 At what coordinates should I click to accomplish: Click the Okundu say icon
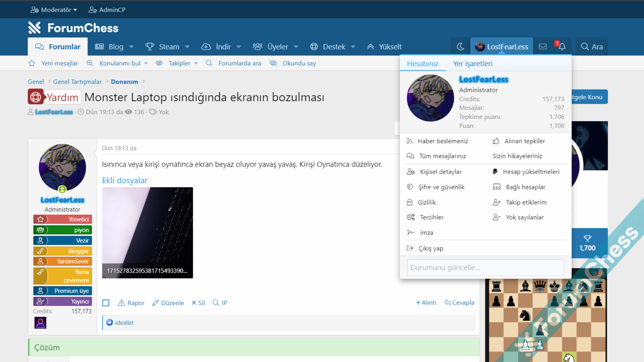click(273, 63)
